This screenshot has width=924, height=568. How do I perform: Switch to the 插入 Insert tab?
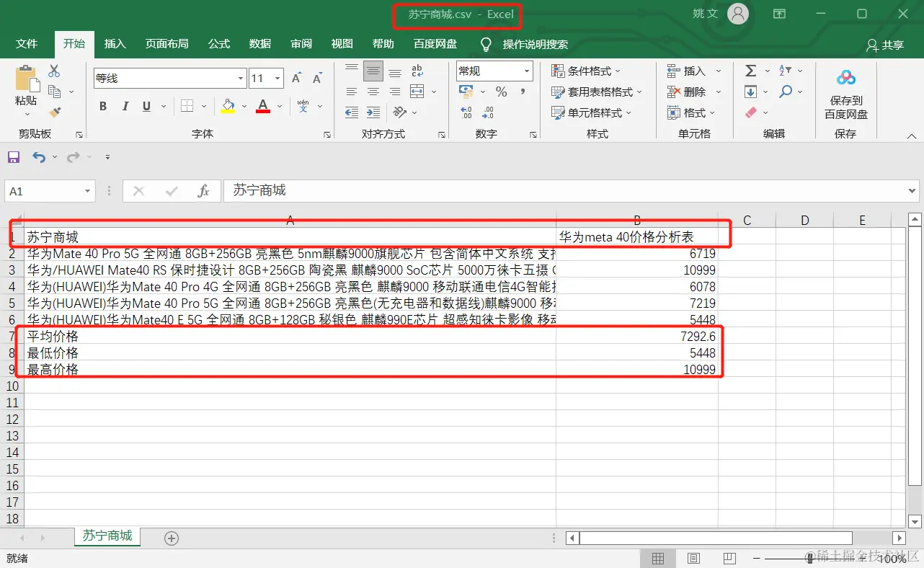pyautogui.click(x=115, y=44)
